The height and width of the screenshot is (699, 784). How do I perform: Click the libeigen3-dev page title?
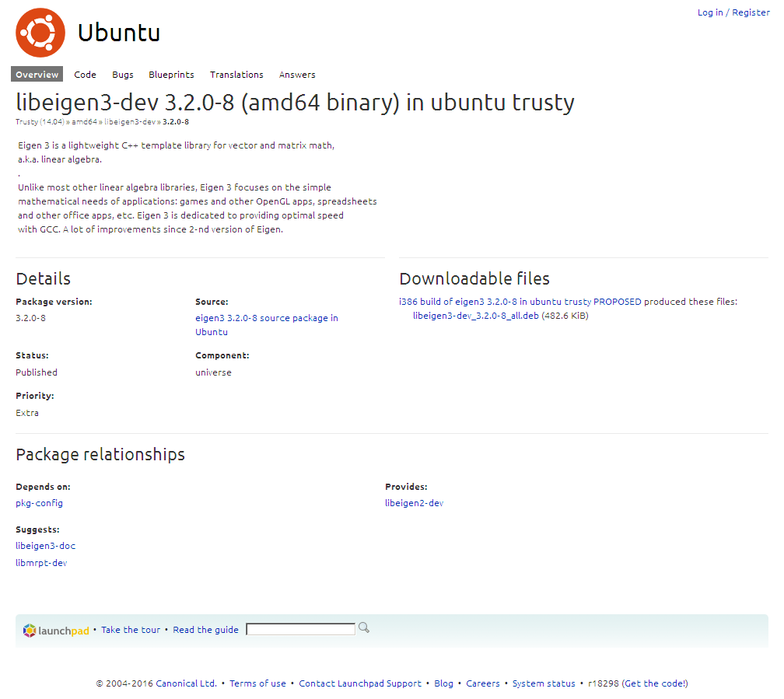pyautogui.click(x=295, y=103)
